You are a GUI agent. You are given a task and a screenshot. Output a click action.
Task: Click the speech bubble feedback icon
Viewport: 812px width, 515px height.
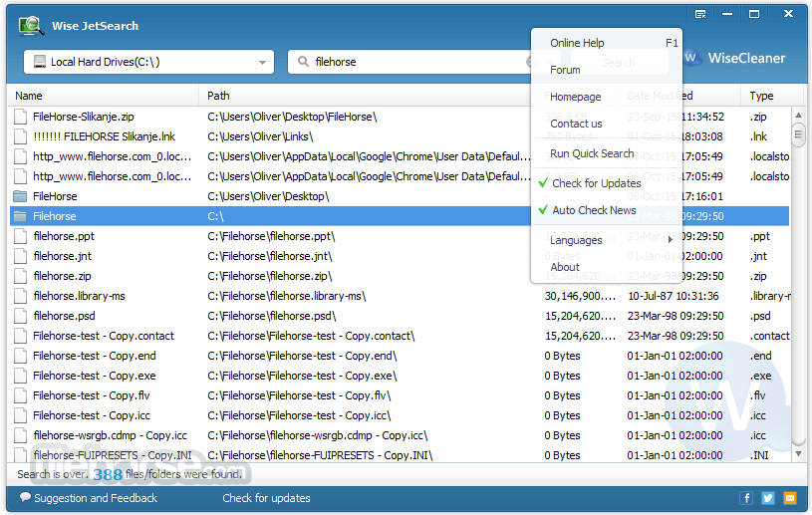pyautogui.click(x=25, y=497)
